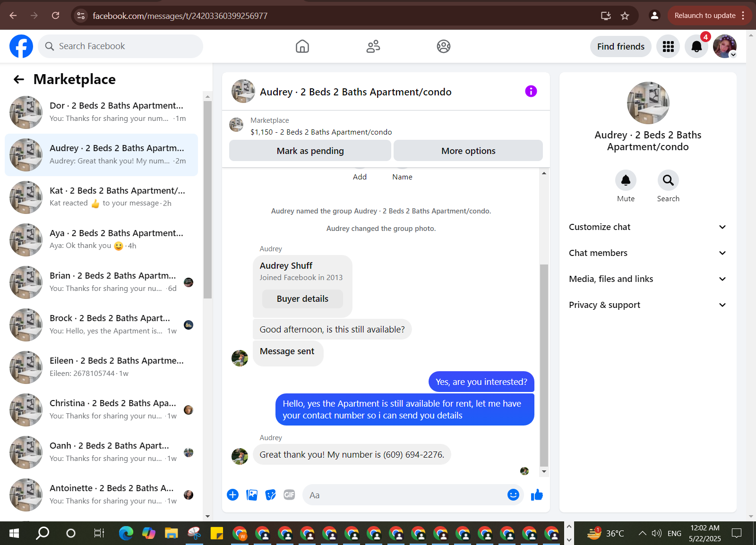Open the emoji picker in message box
The image size is (756, 545).
point(513,494)
